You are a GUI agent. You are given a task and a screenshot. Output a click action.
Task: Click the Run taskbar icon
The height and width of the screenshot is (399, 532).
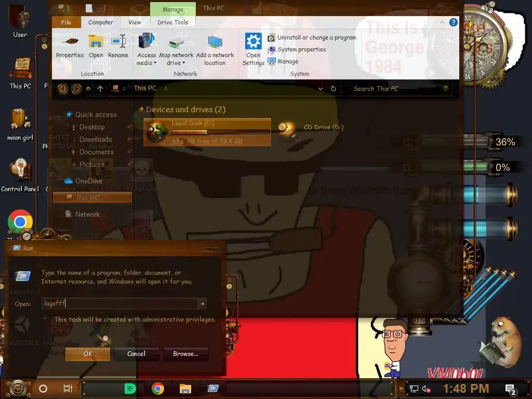[213, 389]
